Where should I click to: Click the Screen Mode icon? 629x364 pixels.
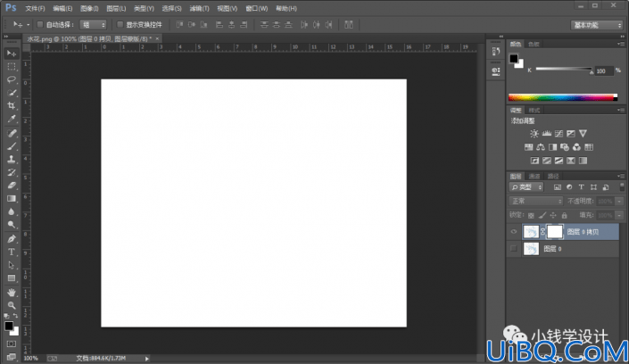tap(12, 356)
